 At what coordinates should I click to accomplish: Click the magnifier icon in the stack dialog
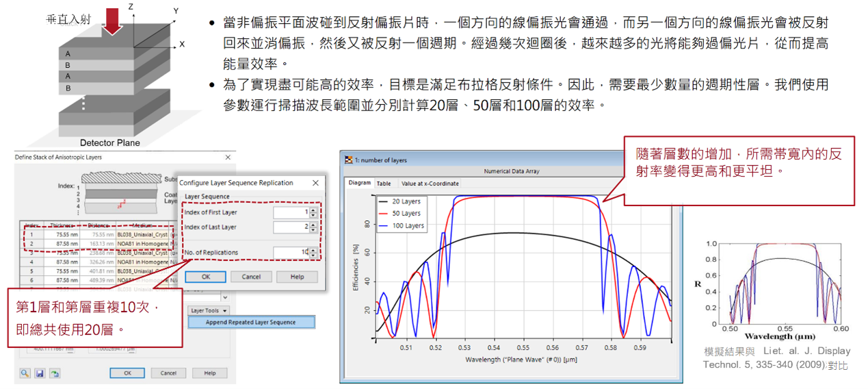tap(25, 373)
